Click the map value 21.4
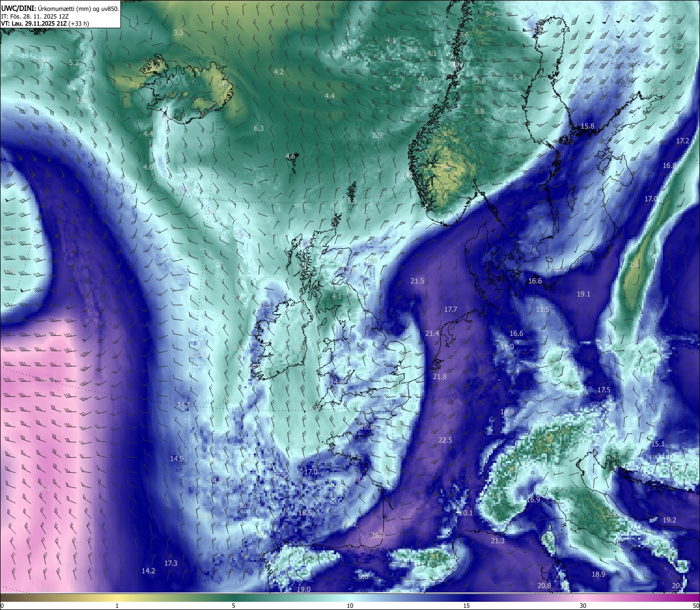700x610 pixels. 432,334
